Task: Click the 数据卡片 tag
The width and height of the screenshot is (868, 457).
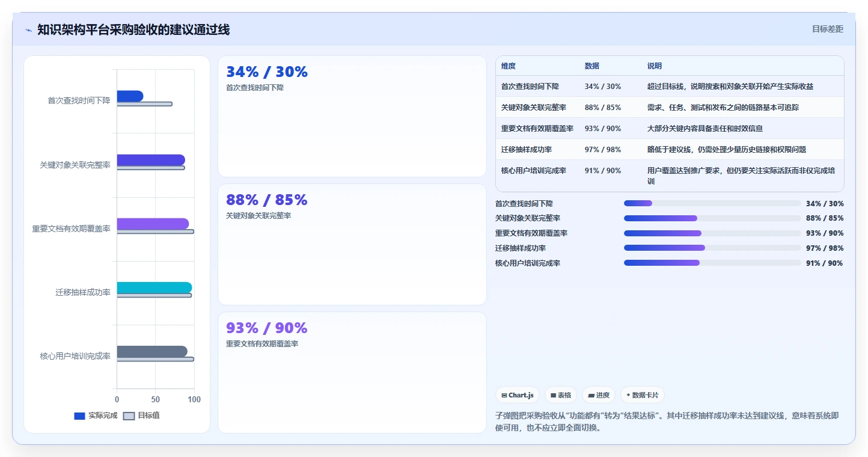Action: (642, 395)
